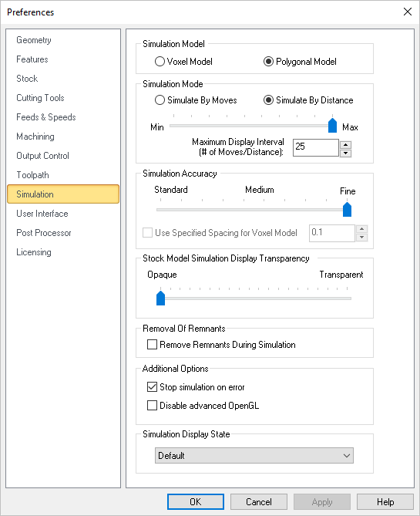Click the OK button
420x516 pixels.
pos(196,502)
